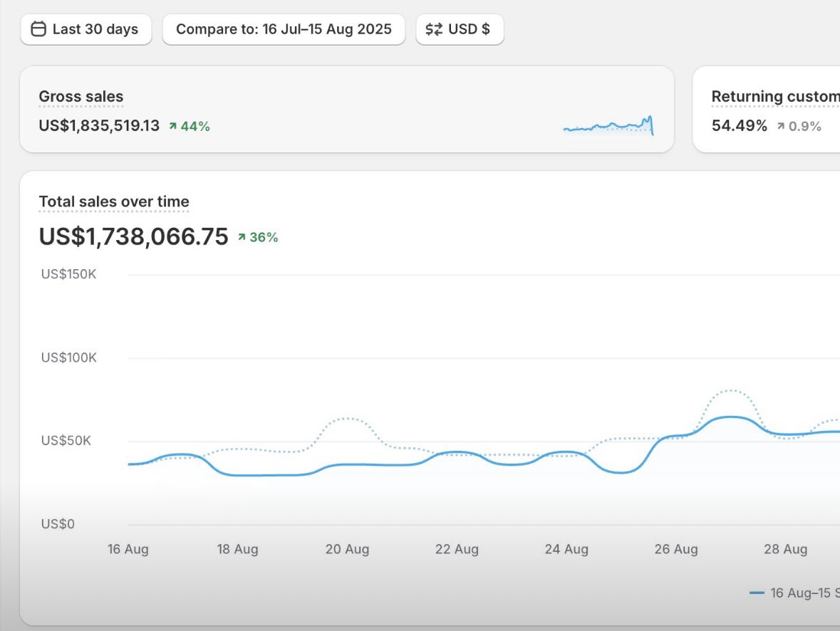840x631 pixels.
Task: Click the arrow icon beside 0.9%
Action: pos(781,127)
